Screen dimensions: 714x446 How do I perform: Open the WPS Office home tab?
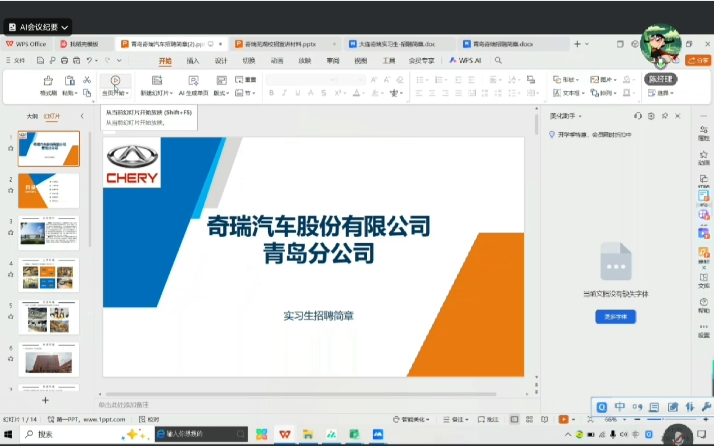27,44
